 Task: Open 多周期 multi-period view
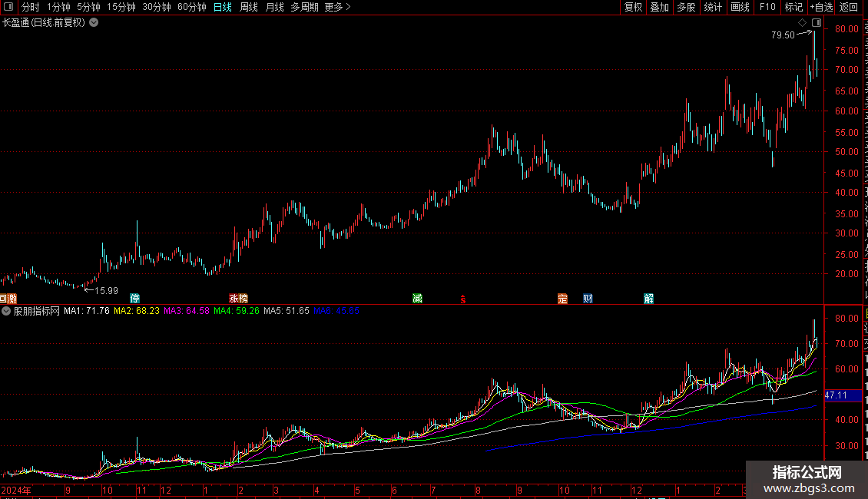304,7
